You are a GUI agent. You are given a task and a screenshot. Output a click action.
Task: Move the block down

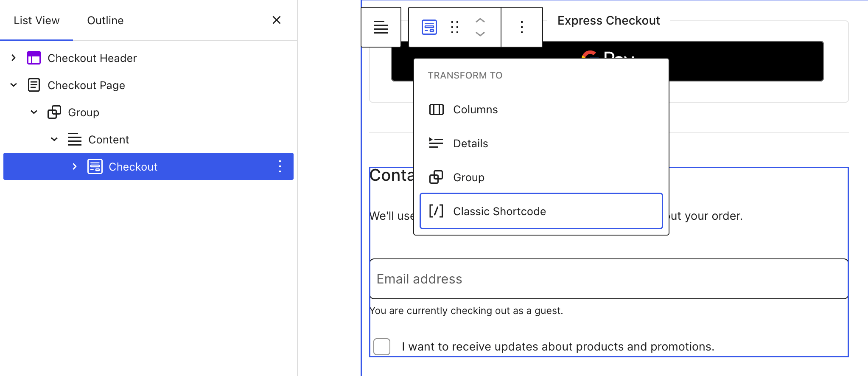[x=480, y=34]
